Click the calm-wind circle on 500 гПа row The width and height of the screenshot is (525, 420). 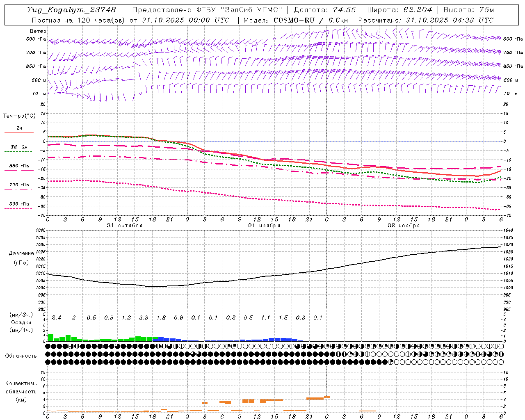274,39
